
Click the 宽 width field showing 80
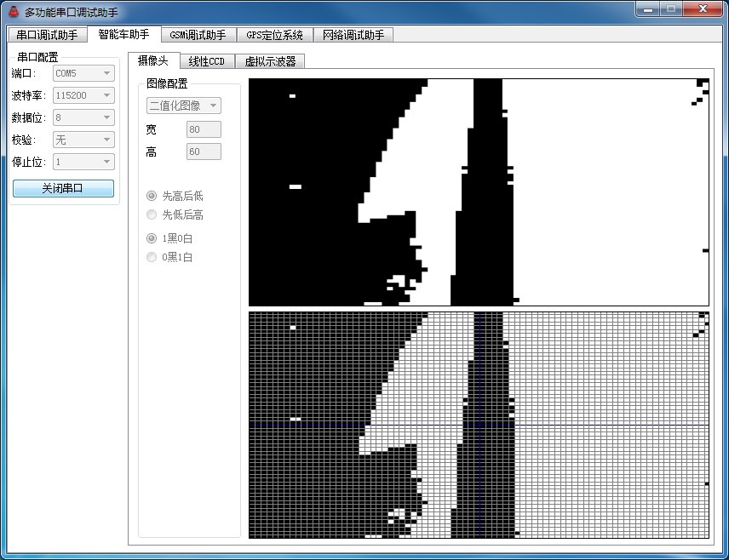point(204,129)
